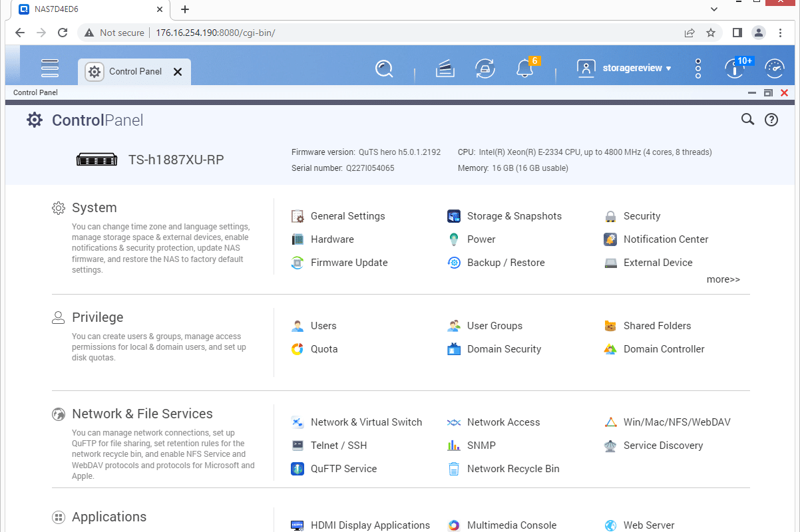Open the Privilege category heading

[98, 317]
